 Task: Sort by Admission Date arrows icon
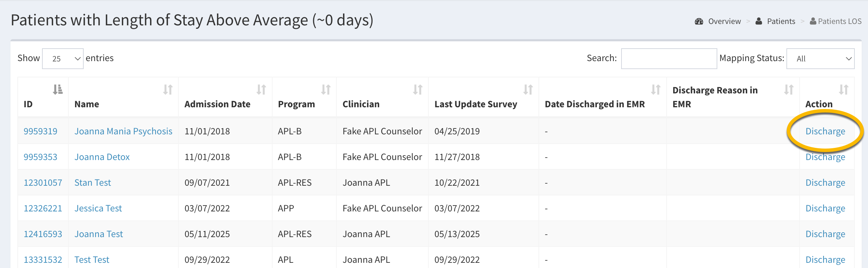click(261, 90)
